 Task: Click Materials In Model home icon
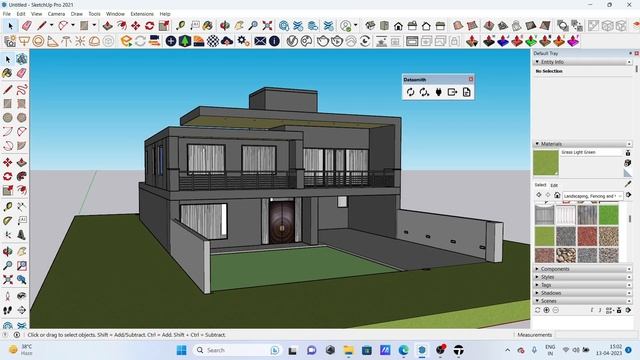click(557, 196)
